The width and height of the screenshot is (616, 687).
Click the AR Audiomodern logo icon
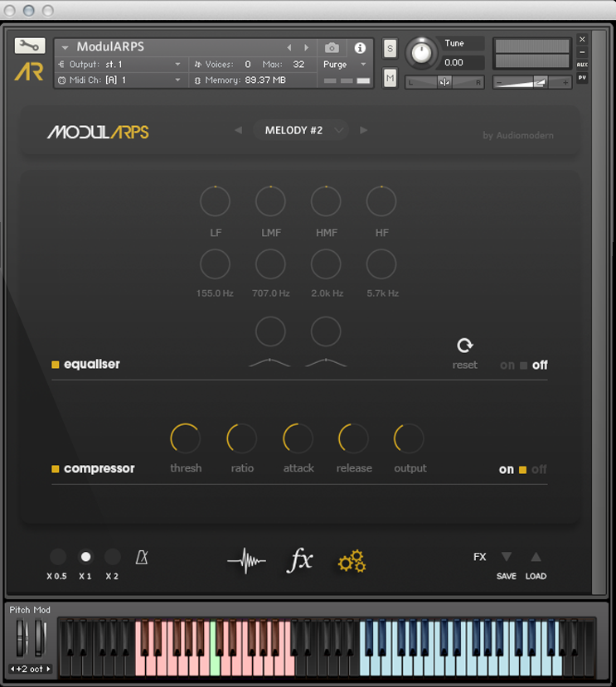click(29, 72)
